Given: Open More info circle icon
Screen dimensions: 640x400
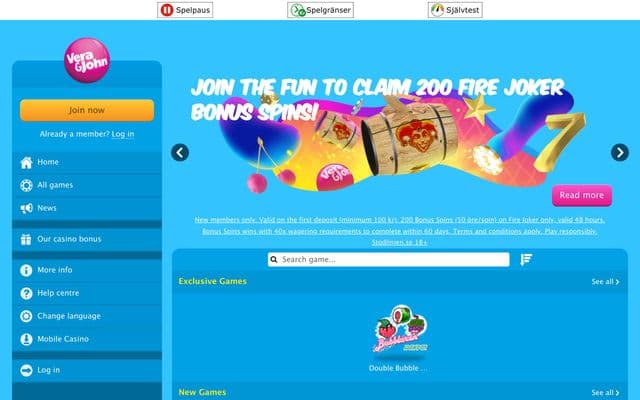Looking at the screenshot, I should (26, 270).
